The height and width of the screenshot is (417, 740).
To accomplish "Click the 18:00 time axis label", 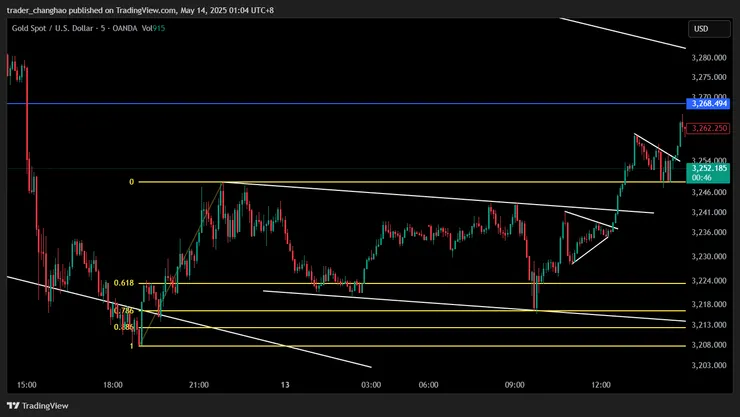I will [113, 385].
